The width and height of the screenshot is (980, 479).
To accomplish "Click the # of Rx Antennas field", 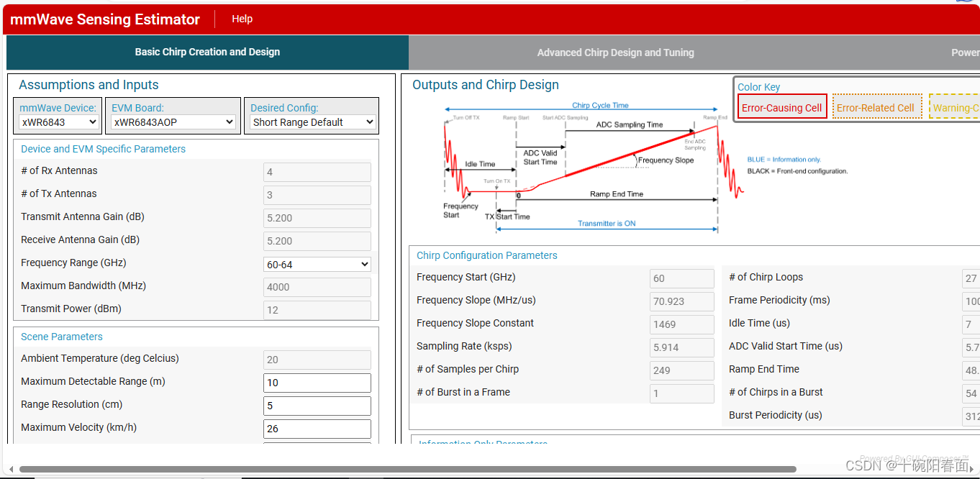I will (x=317, y=172).
